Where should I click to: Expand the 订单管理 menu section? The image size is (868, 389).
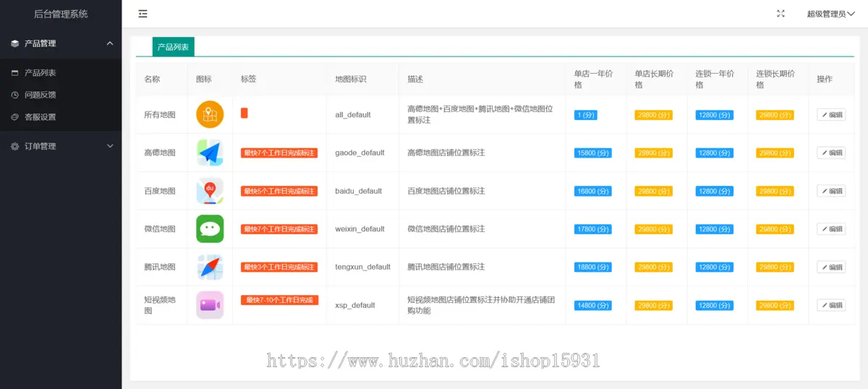[x=61, y=146]
